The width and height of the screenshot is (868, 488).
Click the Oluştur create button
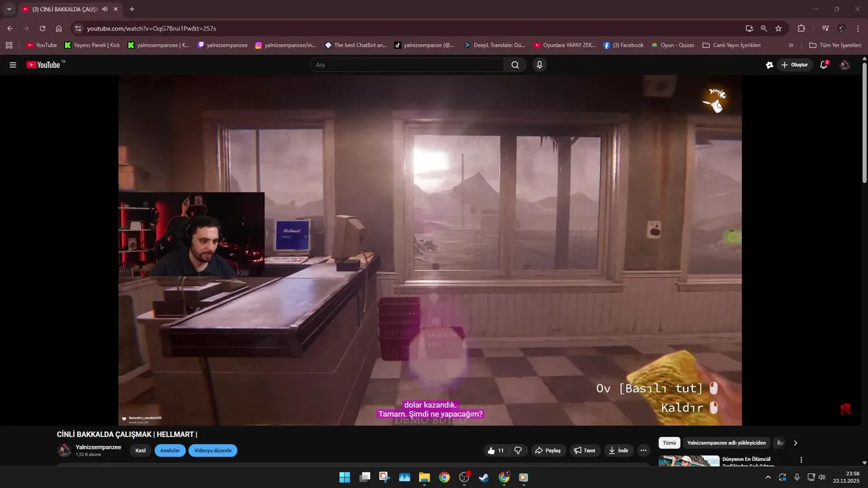pos(795,65)
